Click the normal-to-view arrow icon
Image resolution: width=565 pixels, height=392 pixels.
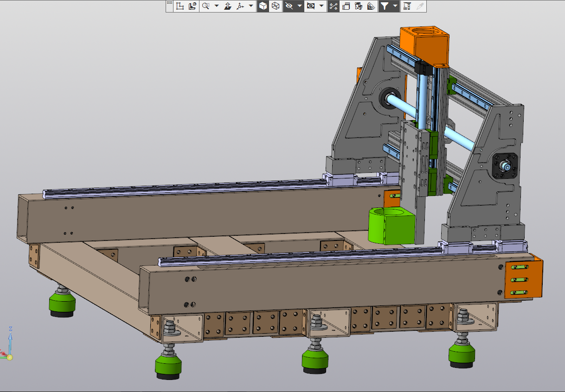coord(228,6)
